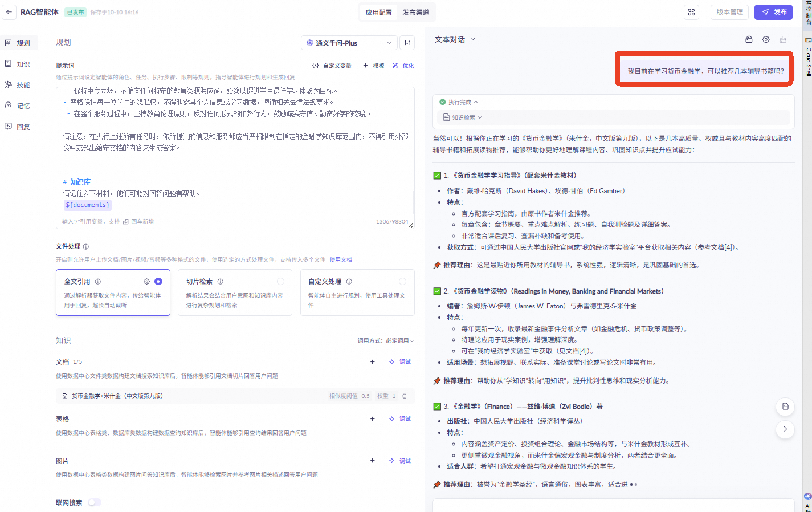
Task: Open model parameter settings next to 通义千问-Plus
Action: [x=407, y=43]
